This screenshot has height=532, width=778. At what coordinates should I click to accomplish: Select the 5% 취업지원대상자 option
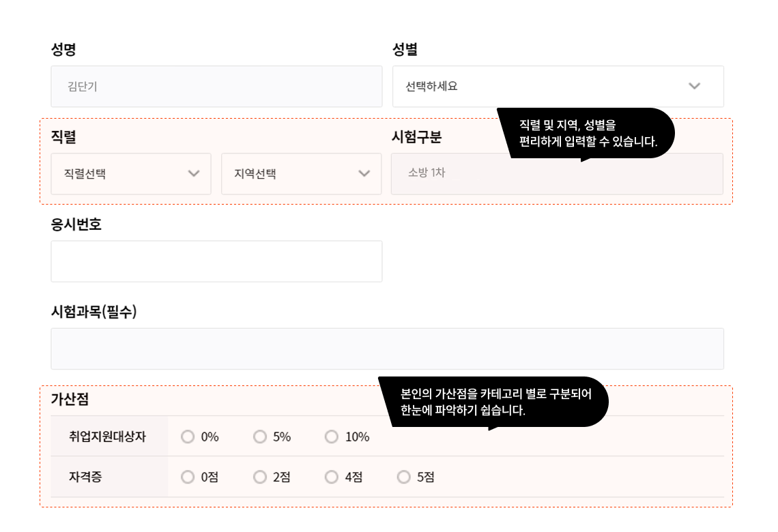pos(259,437)
